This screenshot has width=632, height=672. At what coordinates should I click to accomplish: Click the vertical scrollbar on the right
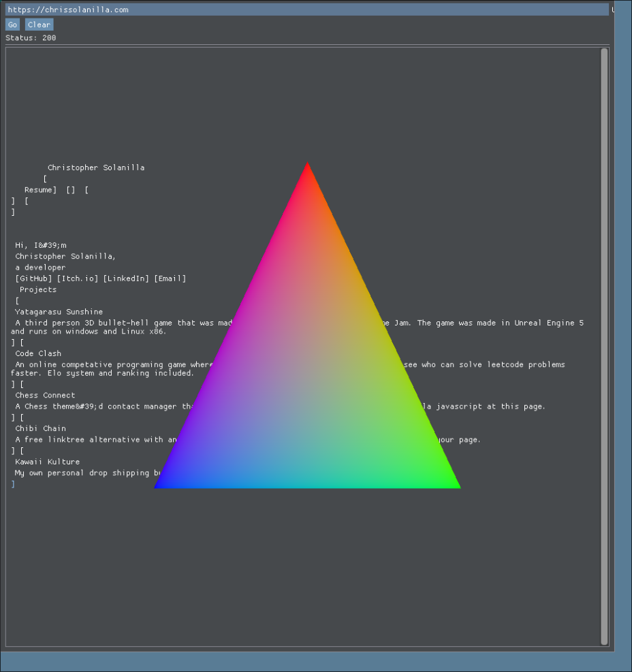(x=605, y=340)
